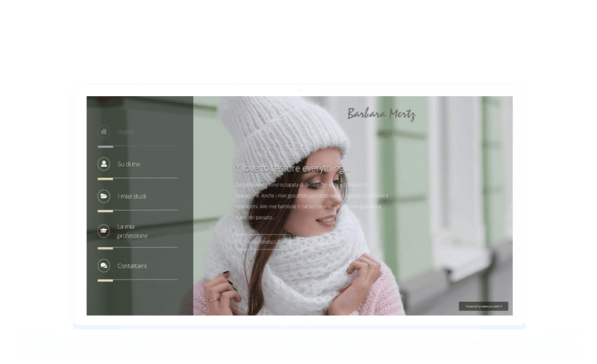Click the yellow underline below Su di me
The image size is (597, 364).
coord(105,179)
